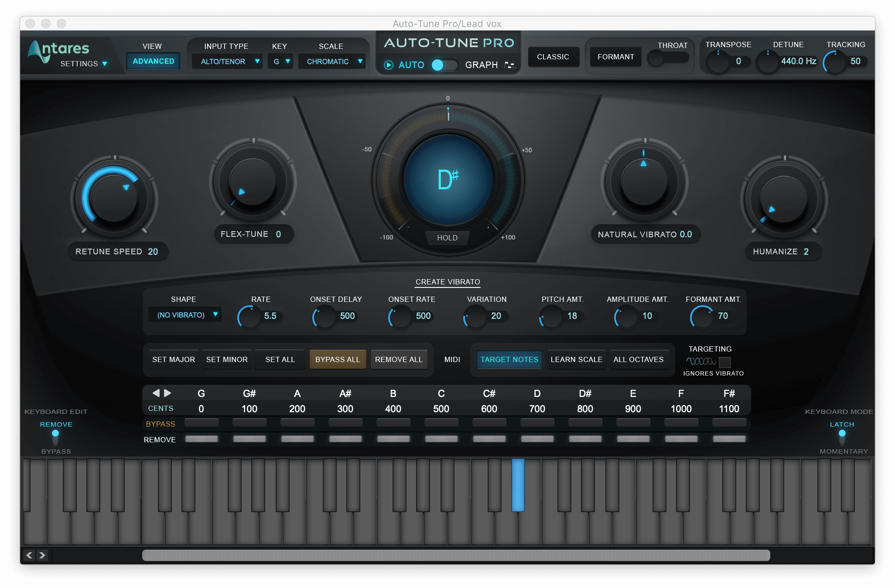Click All Octaves

point(639,359)
